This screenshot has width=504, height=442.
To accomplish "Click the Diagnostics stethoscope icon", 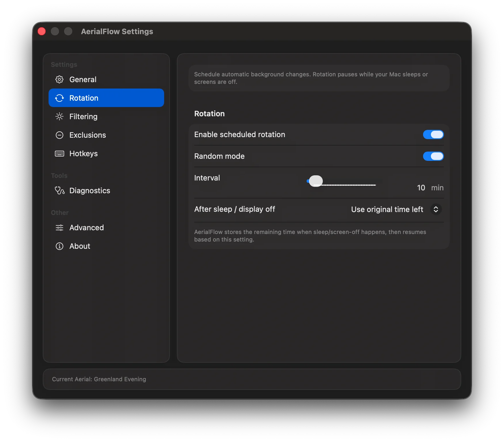I will tap(59, 190).
